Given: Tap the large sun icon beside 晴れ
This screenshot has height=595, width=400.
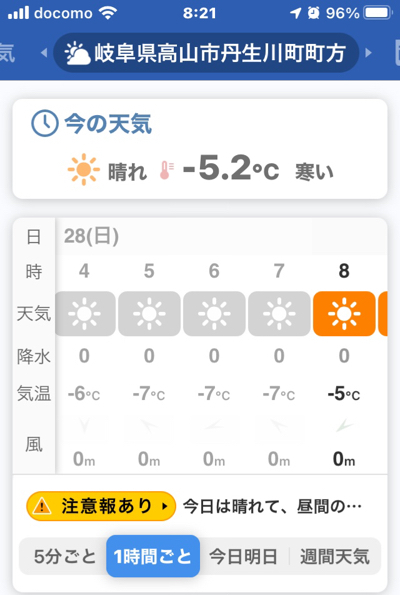Looking at the screenshot, I should coord(83,169).
